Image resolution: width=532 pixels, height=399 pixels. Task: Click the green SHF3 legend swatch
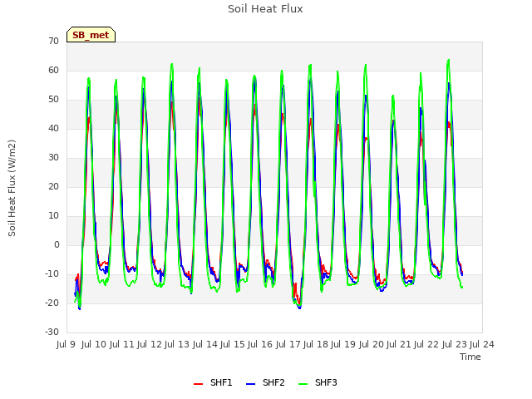click(303, 383)
